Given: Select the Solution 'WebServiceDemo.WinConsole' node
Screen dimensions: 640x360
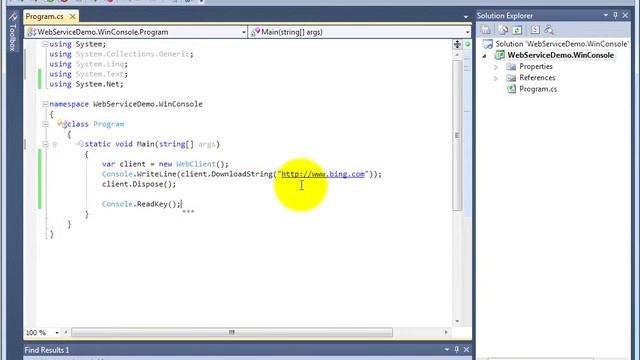Looking at the screenshot, I should click(562, 44).
